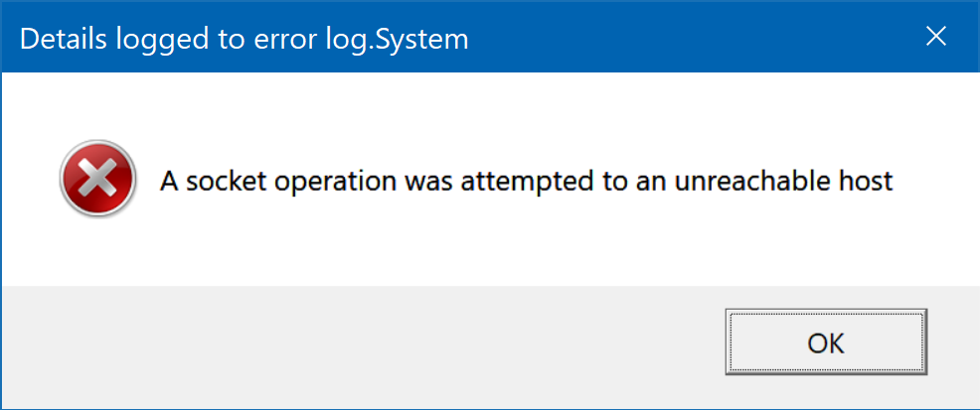Click the OK button to dismiss error
Viewport: 980px width, 410px height.
[x=826, y=342]
